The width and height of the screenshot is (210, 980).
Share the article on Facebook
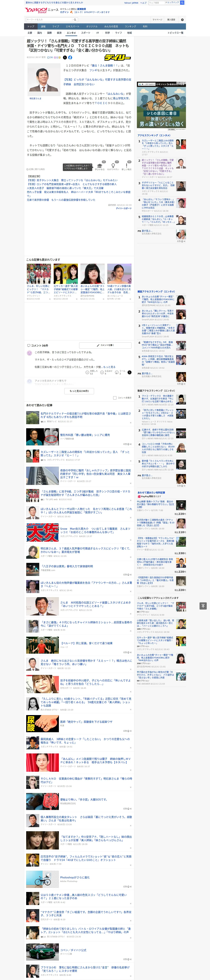[70, 57]
